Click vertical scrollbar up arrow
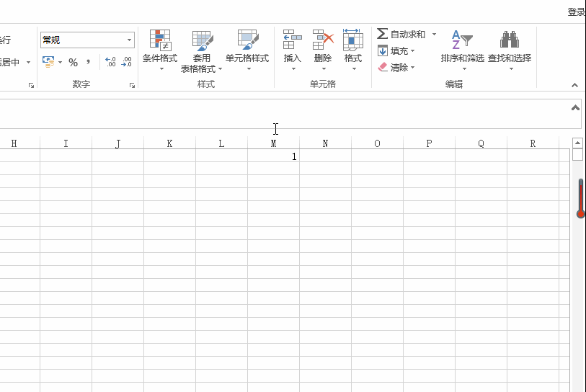Screen dimensions: 586x392 577,143
